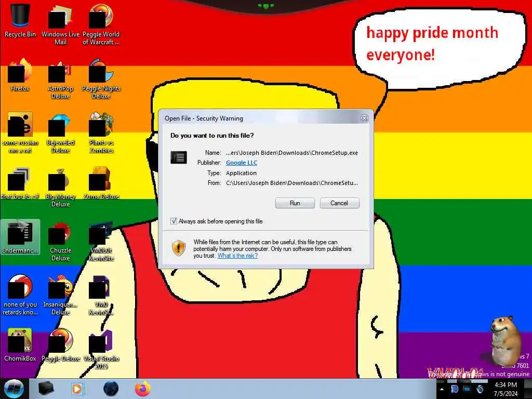The height and width of the screenshot is (399, 532).
Task: Open the 'What's the risk?' link
Action: tap(237, 256)
